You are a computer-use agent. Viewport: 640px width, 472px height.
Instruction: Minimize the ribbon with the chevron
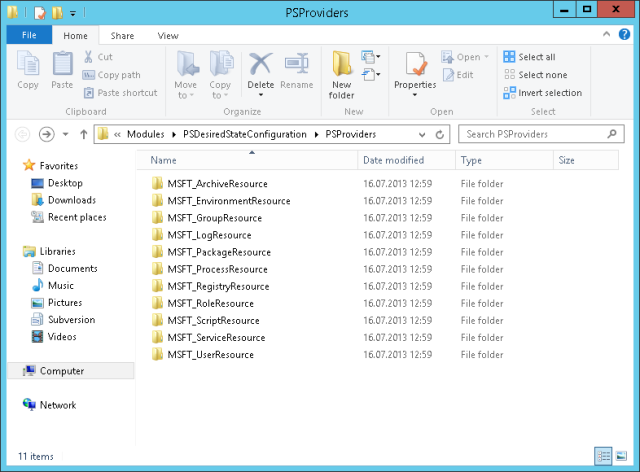point(607,34)
